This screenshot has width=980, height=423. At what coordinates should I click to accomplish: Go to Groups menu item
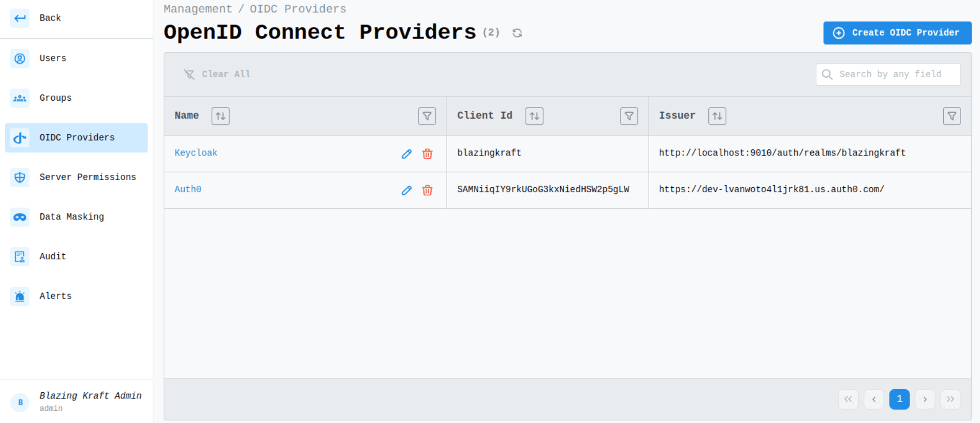77,98
